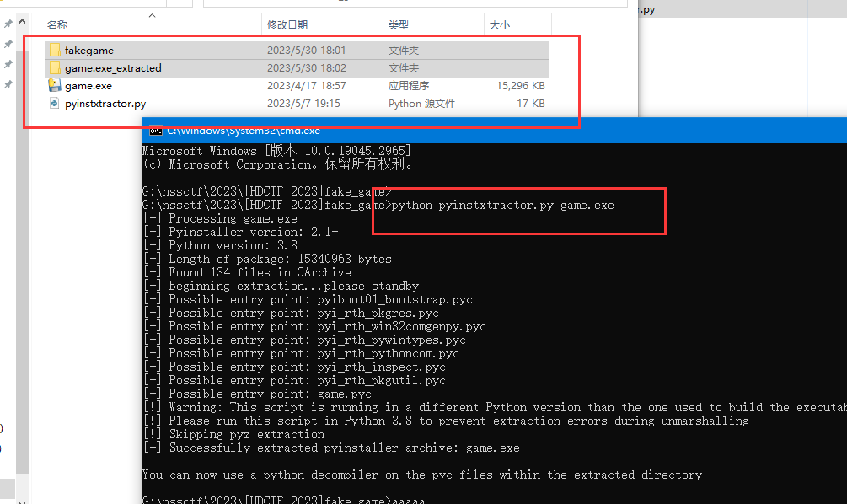Viewport: 847px width, 504px height.
Task: Select the fakegame folder name
Action: click(88, 51)
